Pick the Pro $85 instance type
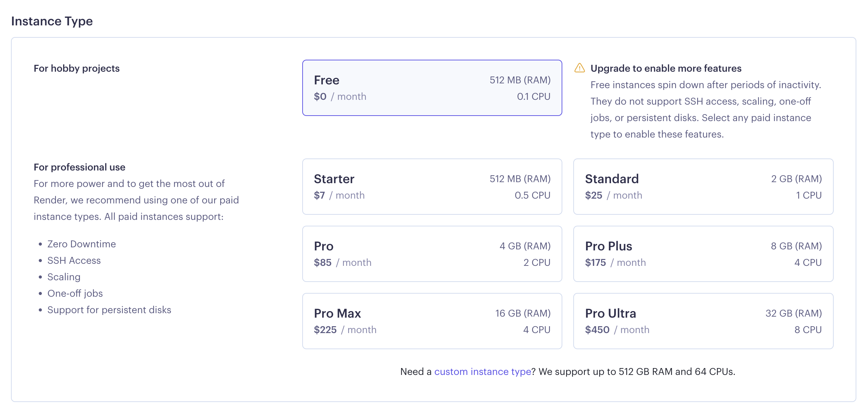 coord(432,254)
